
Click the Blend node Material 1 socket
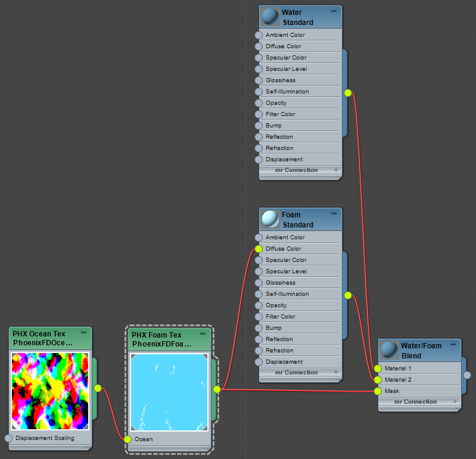point(378,369)
